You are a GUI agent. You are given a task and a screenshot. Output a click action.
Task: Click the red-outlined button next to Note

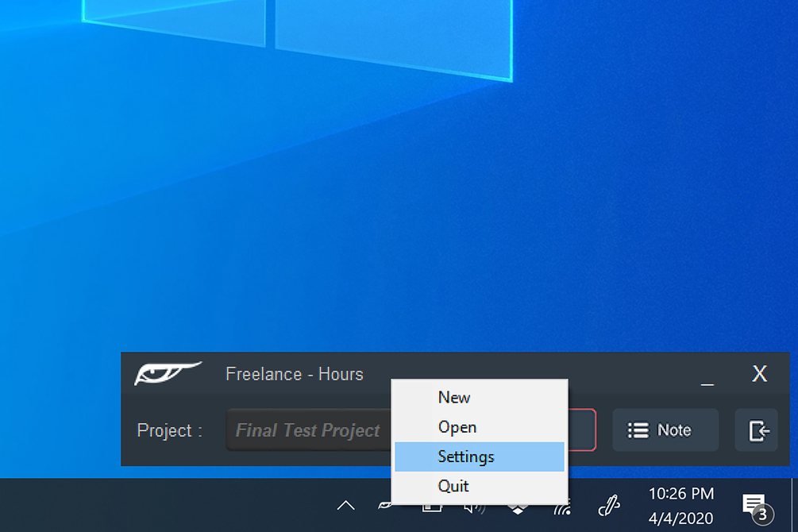click(x=582, y=430)
